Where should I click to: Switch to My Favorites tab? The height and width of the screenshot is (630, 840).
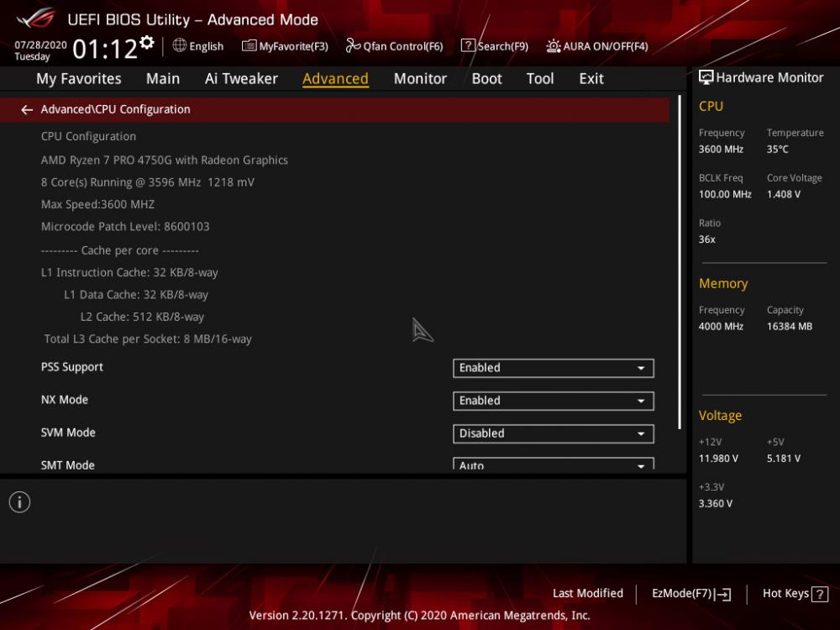click(79, 79)
